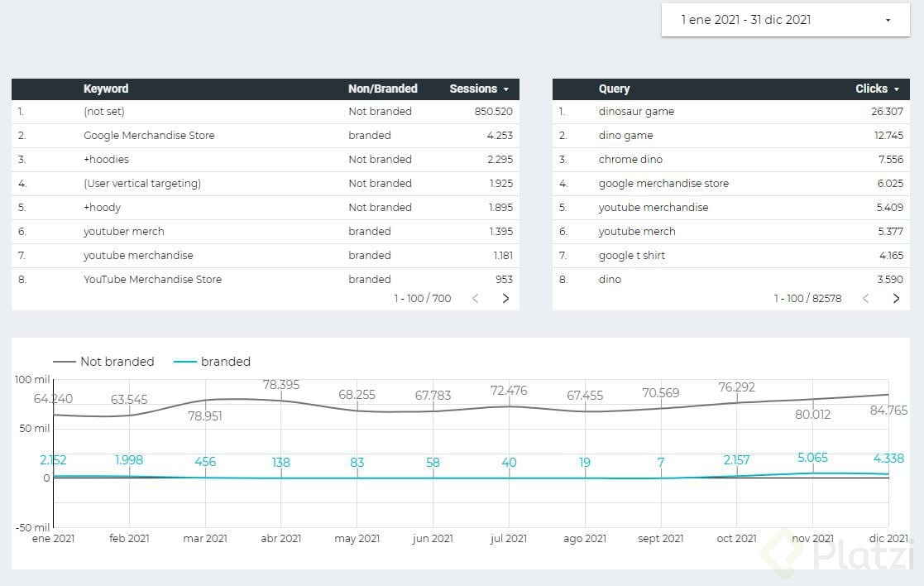The width and height of the screenshot is (924, 586).
Task: Go to previous page of Keyword table
Action: pos(475,298)
